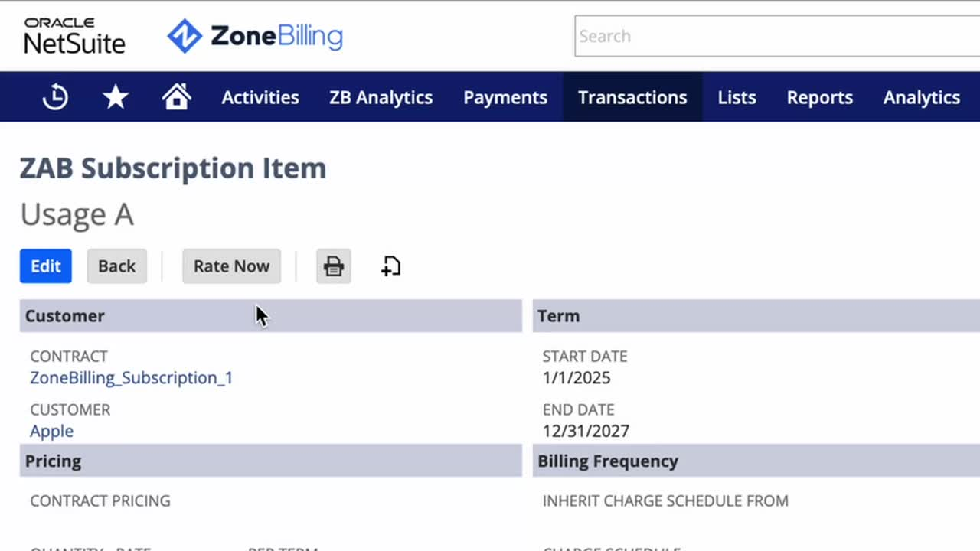Open the Reports menu
The image size is (980, 551).
819,97
